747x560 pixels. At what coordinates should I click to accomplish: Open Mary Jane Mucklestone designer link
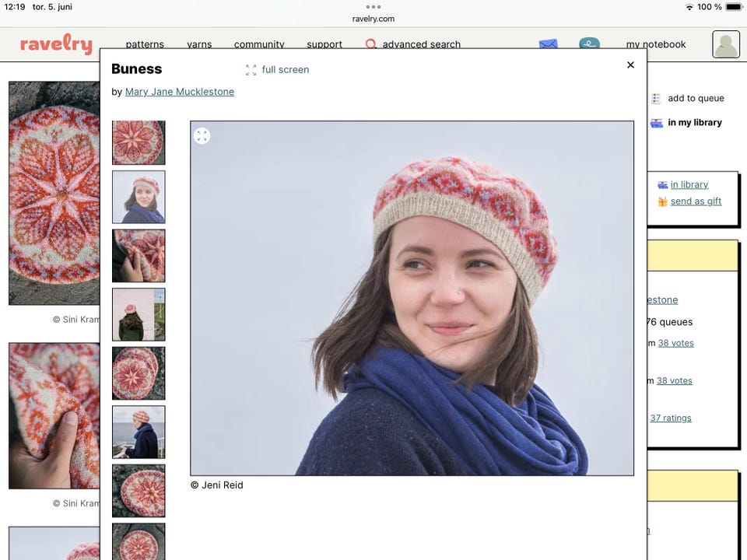coord(180,92)
